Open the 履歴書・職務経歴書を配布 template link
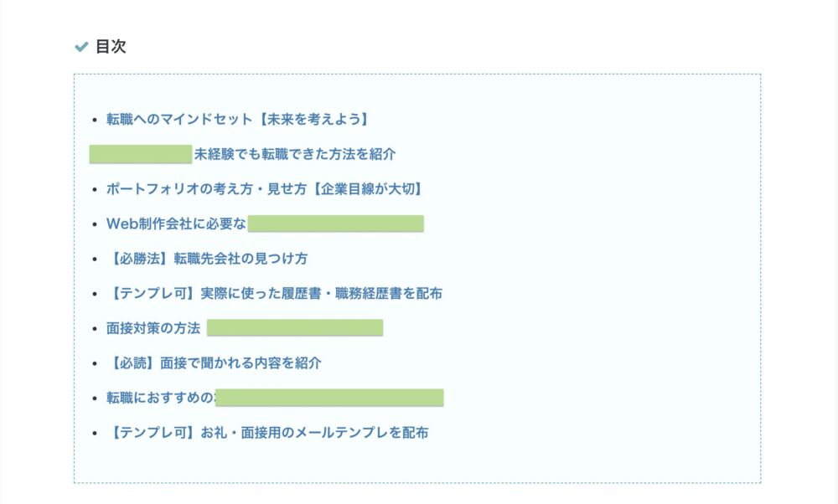Viewport: 838px width, 504px height. pos(274,293)
